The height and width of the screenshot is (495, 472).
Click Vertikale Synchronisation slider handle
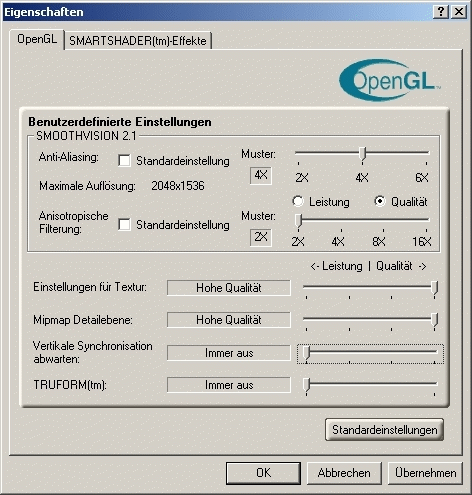(306, 353)
